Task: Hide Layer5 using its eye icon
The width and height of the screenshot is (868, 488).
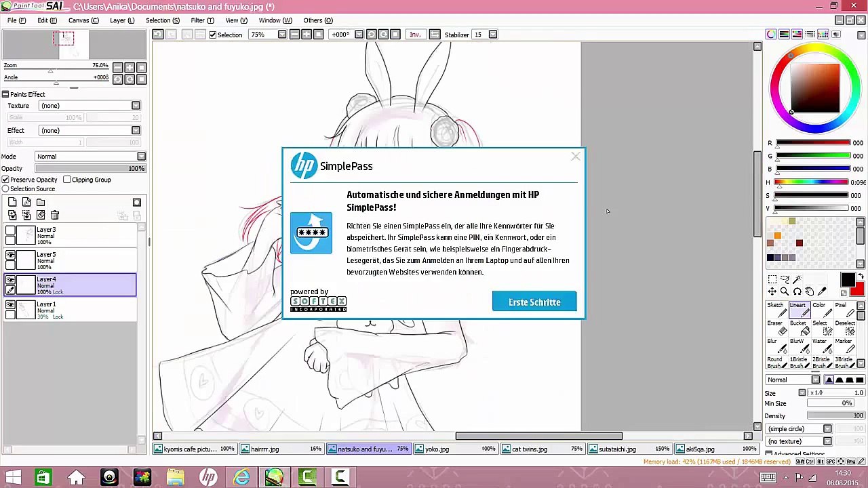Action: (x=11, y=256)
